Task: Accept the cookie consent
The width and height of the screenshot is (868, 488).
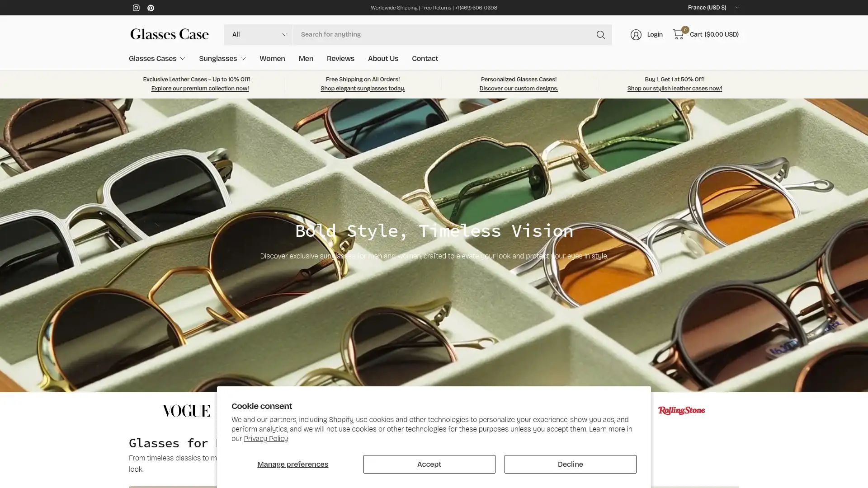Action: click(429, 464)
